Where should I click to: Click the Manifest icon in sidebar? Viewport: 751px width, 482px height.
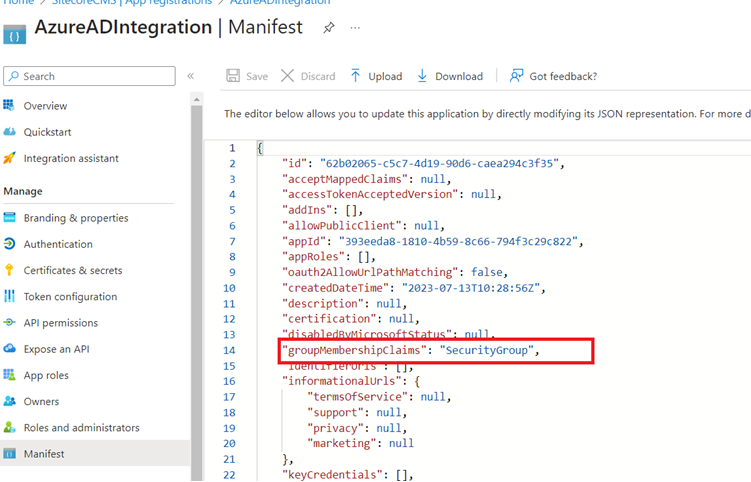click(x=9, y=453)
